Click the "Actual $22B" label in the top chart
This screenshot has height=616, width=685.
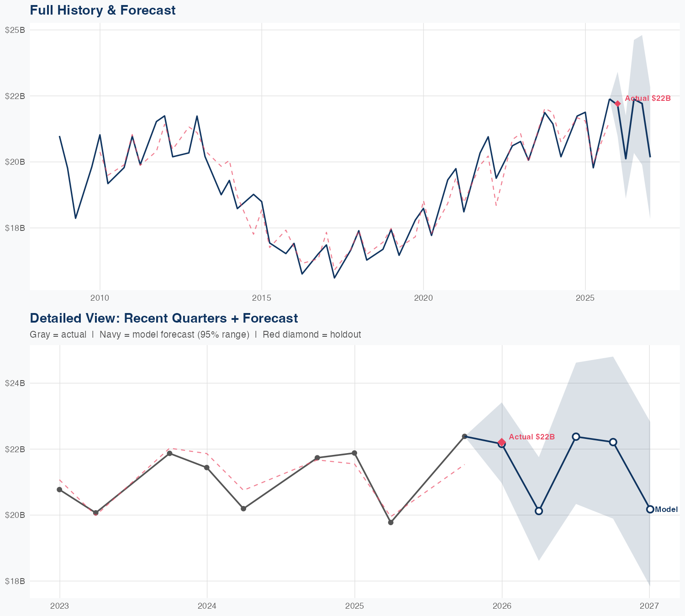click(x=648, y=99)
